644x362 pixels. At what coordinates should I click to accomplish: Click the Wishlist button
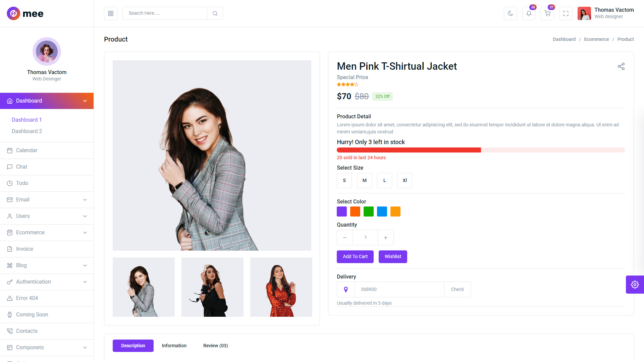pyautogui.click(x=393, y=257)
